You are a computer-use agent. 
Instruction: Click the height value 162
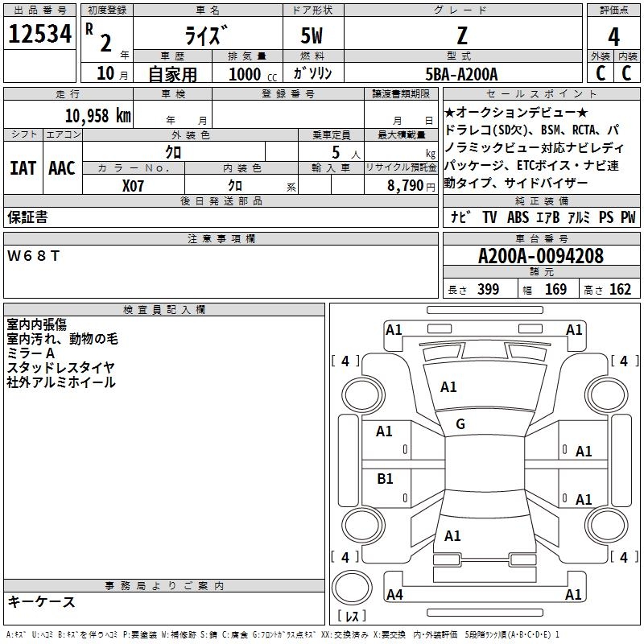(x=620, y=289)
